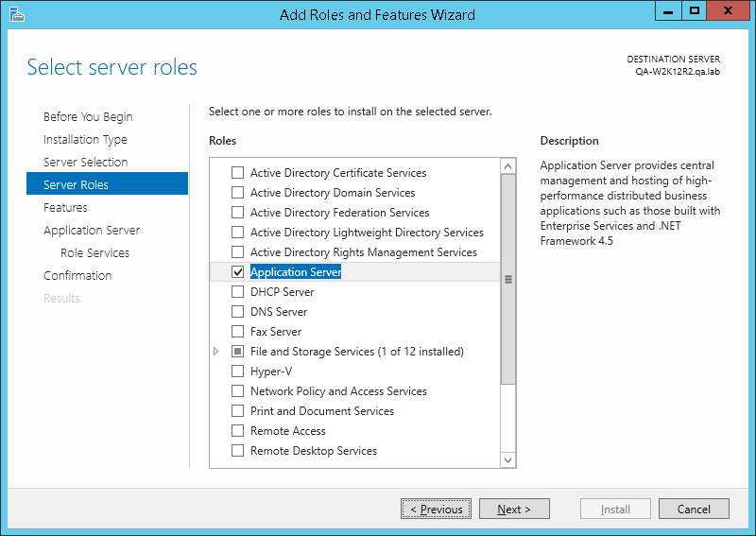This screenshot has height=536, width=756.
Task: Toggle the File and Storage Services checkbox
Action: tap(237, 352)
